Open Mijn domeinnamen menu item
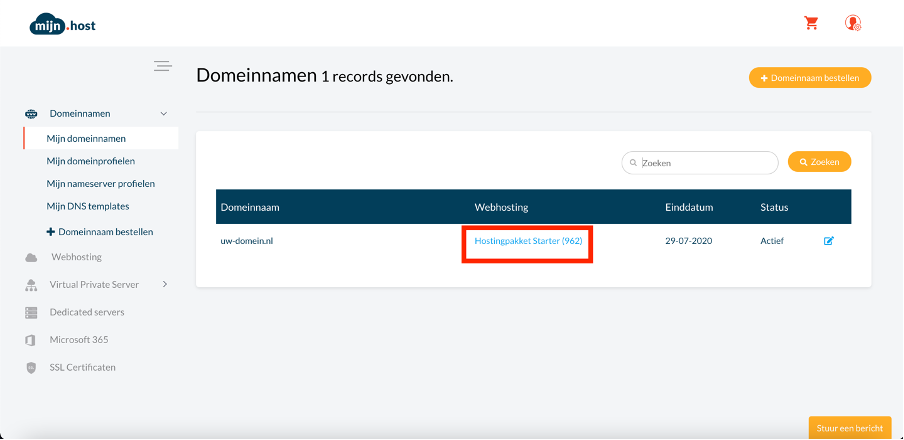Viewport: 904px width, 440px height. (101, 138)
